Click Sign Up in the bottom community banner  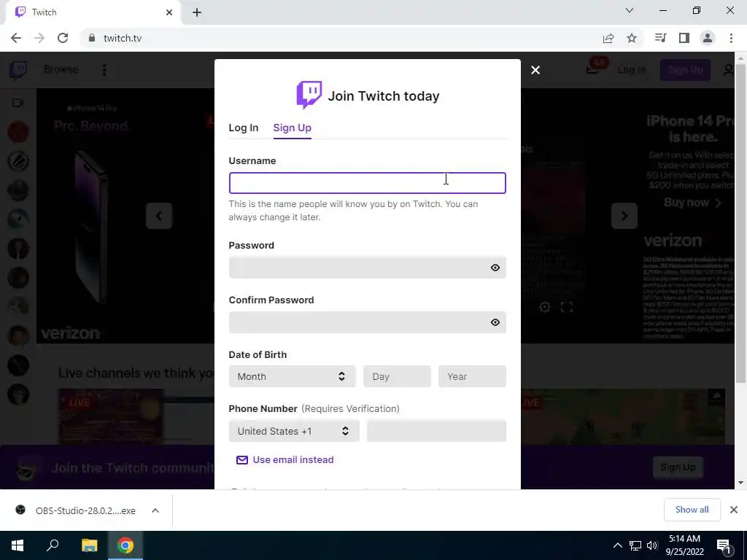coord(678,467)
